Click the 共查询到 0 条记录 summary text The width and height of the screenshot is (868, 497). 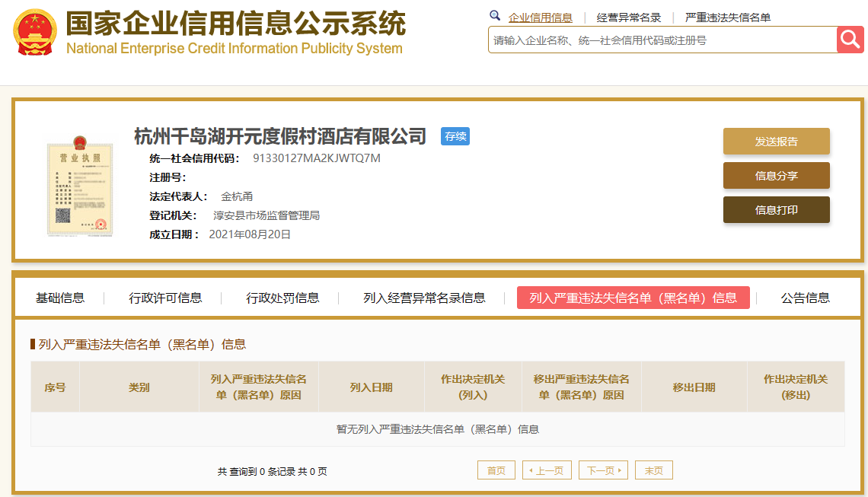(x=273, y=472)
